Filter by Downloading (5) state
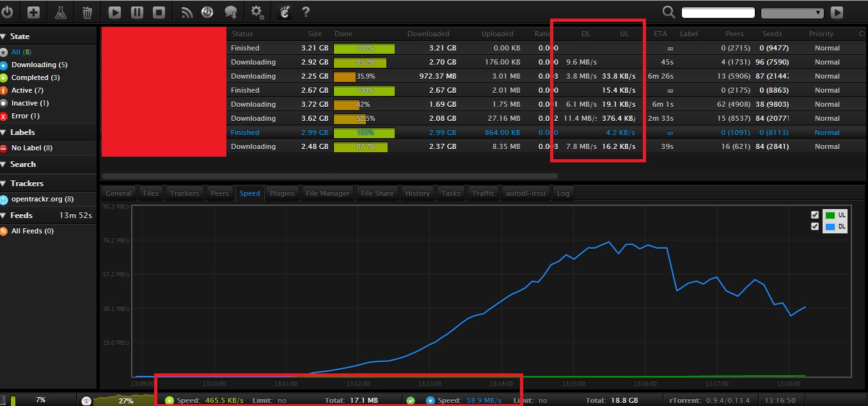868x406 pixels. pyautogui.click(x=38, y=65)
